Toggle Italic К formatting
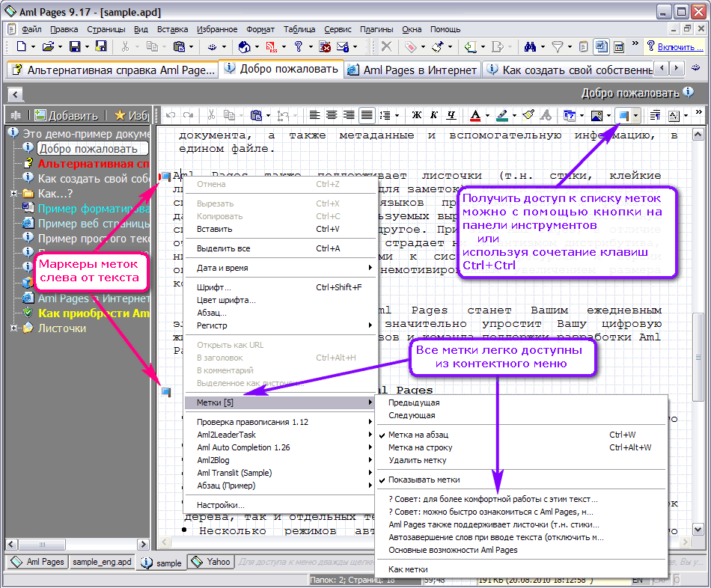This screenshot has width=711, height=588. pyautogui.click(x=433, y=115)
